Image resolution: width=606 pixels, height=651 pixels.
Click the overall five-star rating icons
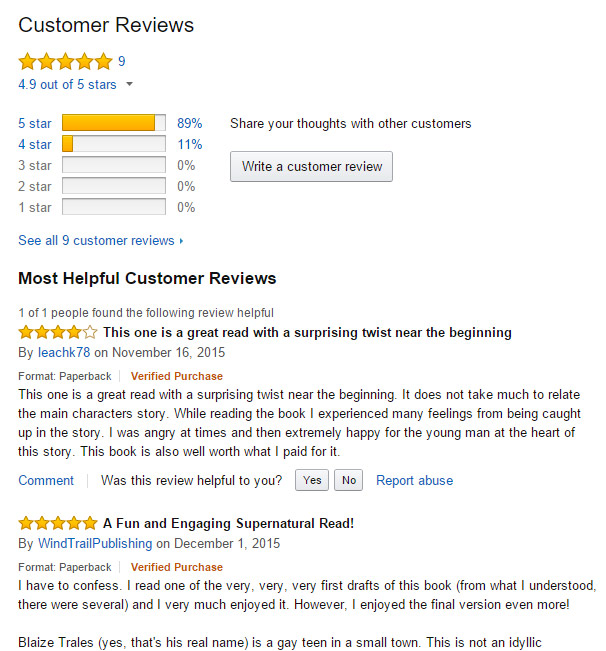click(x=65, y=62)
